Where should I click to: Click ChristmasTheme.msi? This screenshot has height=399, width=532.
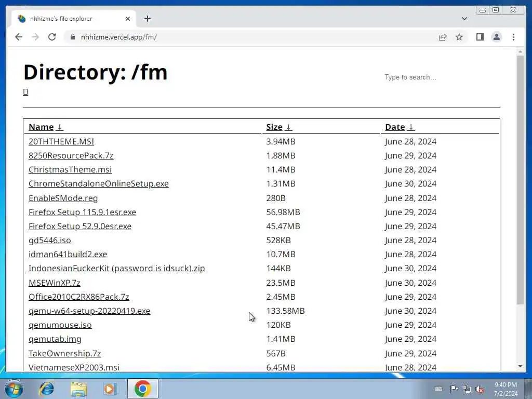coord(70,170)
